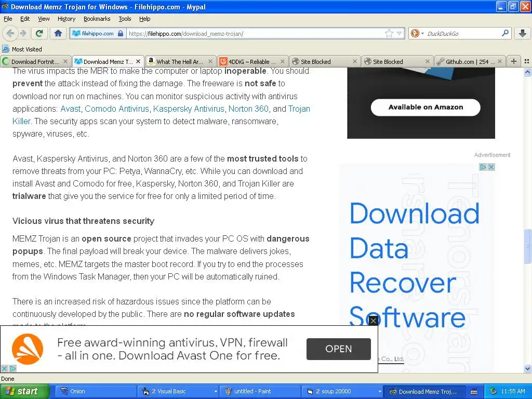Screen dimensions: 532x399
Task: Open the URL history dropdown arrow
Action: tap(400, 33)
